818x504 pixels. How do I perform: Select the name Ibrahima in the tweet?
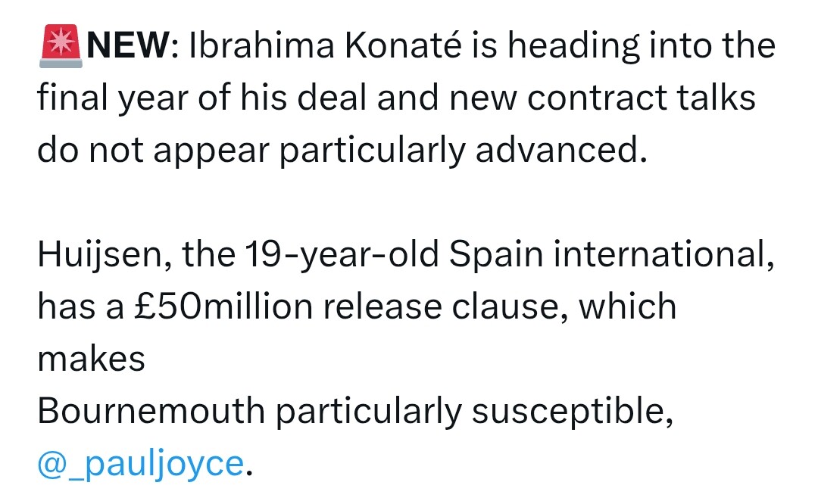click(x=261, y=45)
